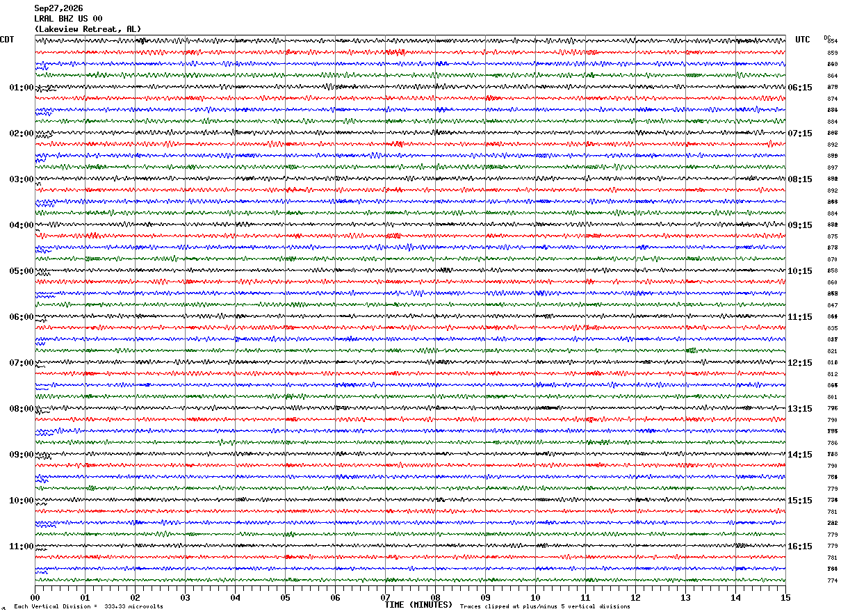Viewport: 841px width, 616px height.
Task: Click the CDT timezone label
Action: (x=7, y=40)
